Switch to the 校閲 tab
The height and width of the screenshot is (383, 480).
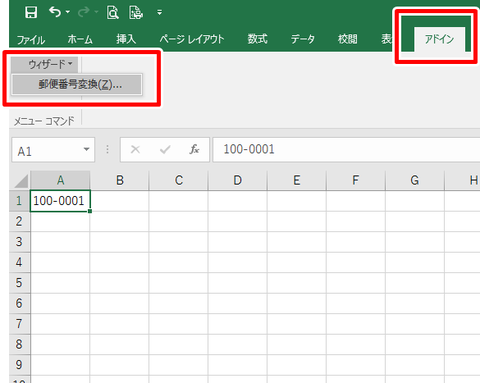pos(347,39)
